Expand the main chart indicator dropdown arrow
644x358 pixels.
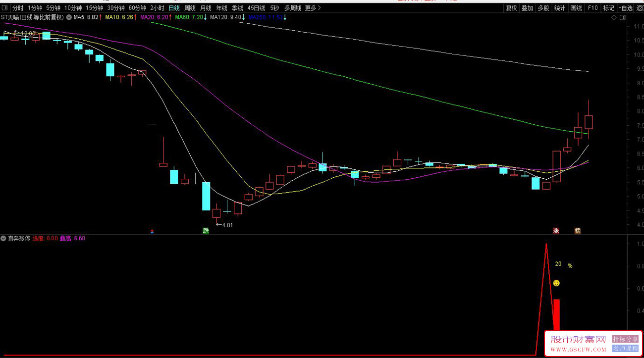pos(68,17)
